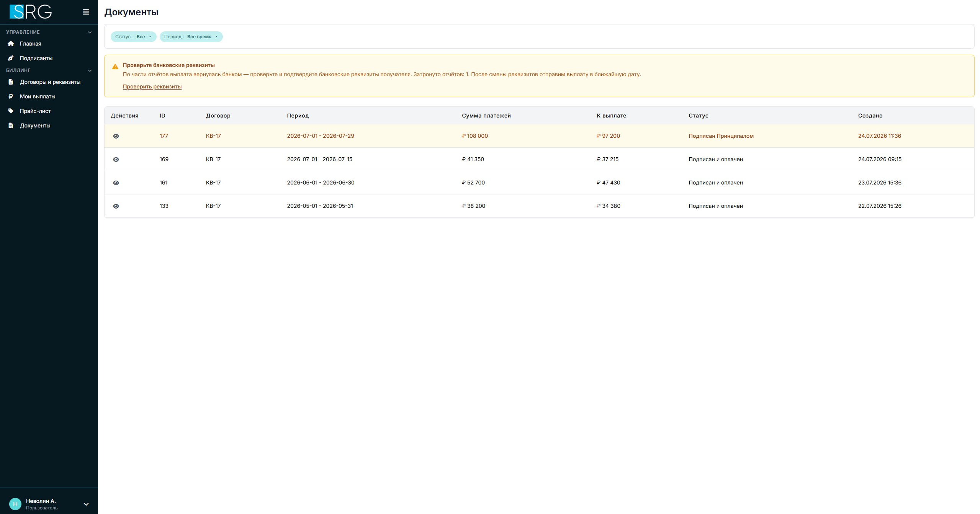
Task: View document 177 using the eye icon
Action: click(116, 136)
